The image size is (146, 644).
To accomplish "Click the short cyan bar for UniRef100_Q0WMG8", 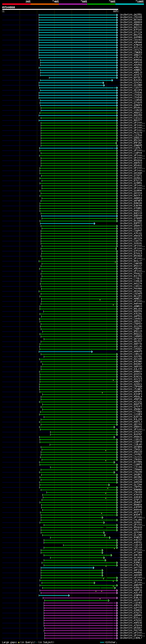I will coord(54,595).
